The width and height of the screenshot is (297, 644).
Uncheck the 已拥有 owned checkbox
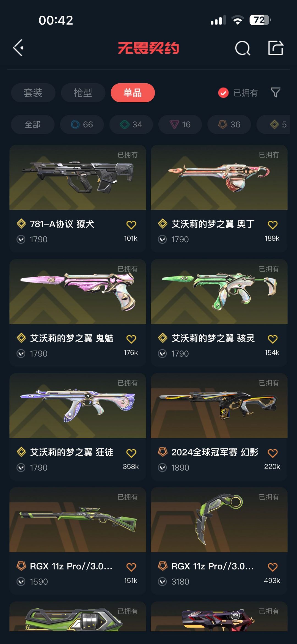223,93
